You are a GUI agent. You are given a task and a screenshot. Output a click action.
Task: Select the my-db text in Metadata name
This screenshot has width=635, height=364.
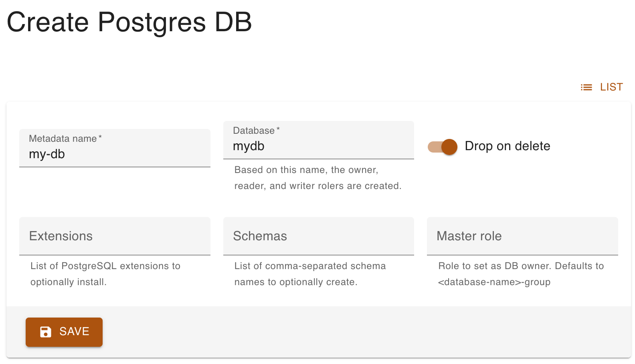point(47,154)
